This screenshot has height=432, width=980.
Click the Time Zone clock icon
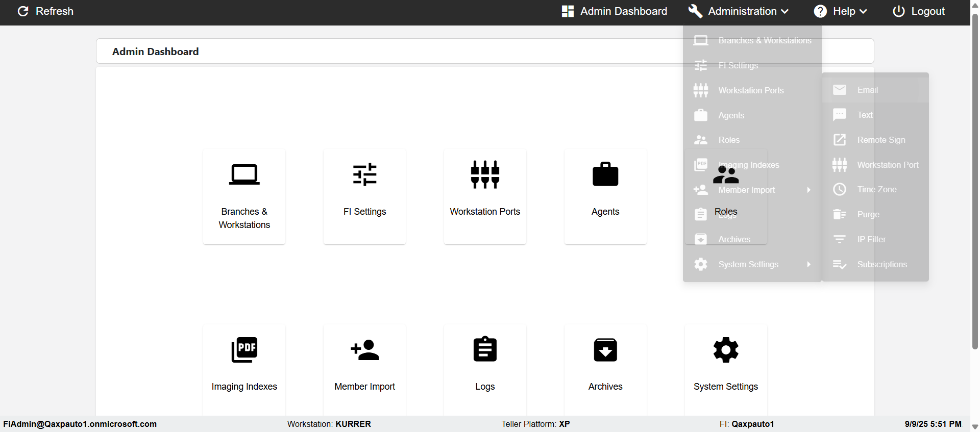[x=840, y=189]
